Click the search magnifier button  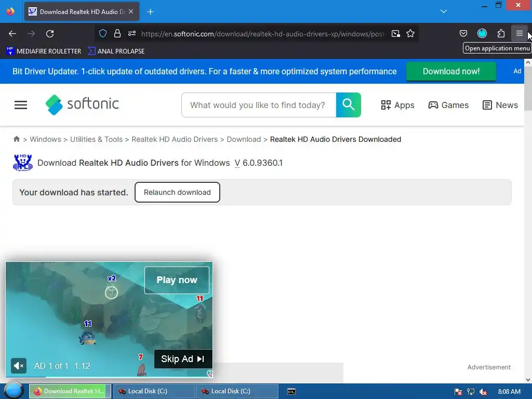pos(349,105)
